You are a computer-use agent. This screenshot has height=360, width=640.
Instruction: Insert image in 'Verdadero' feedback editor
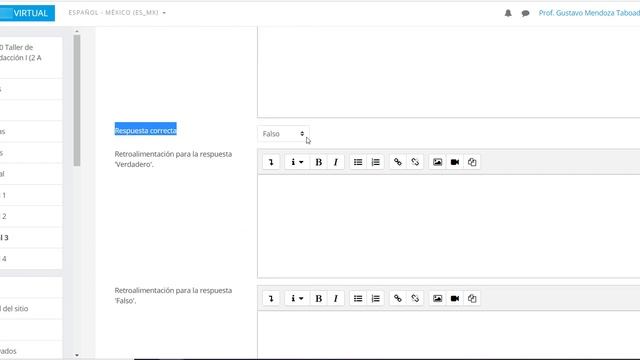click(x=438, y=162)
